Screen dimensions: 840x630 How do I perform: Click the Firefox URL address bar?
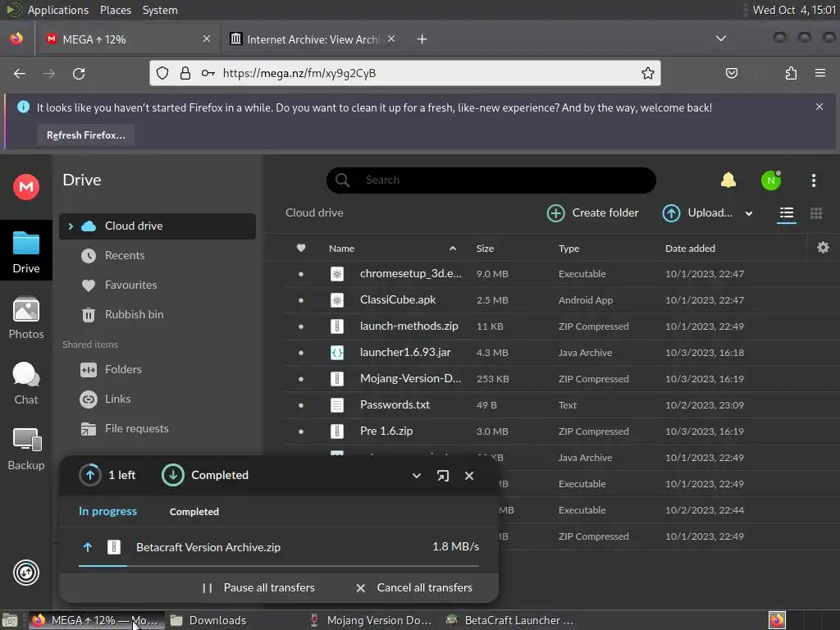click(x=404, y=73)
